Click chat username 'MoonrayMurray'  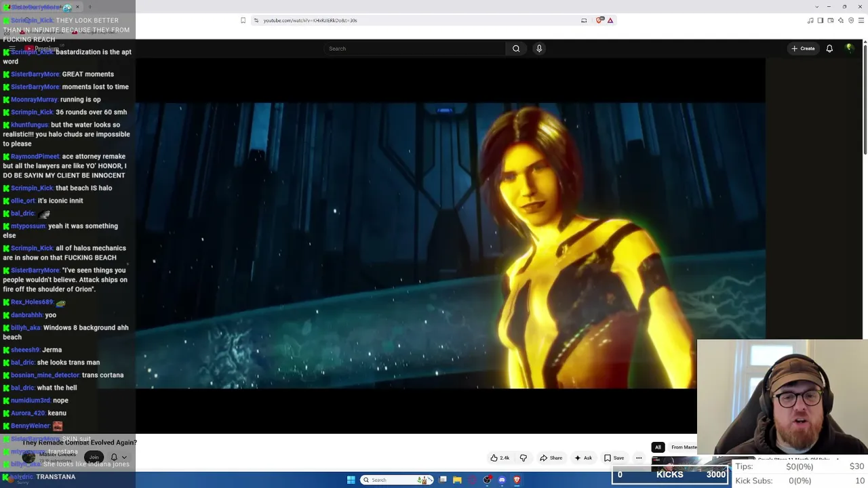coord(34,100)
